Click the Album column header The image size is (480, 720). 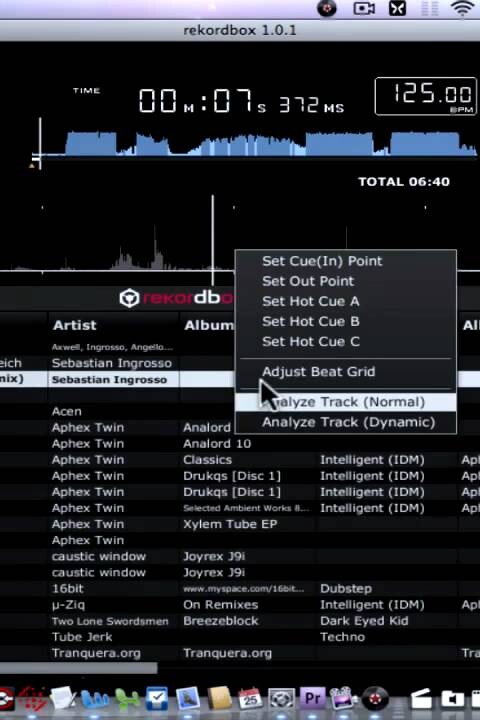pyautogui.click(x=209, y=325)
